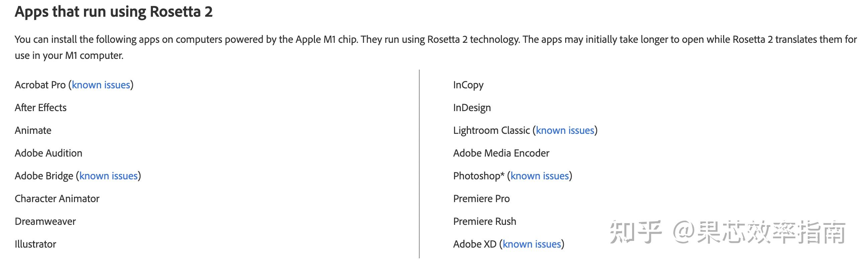Viewport: 868px width, 267px height.
Task: Click the Character Animator entry
Action: click(57, 198)
